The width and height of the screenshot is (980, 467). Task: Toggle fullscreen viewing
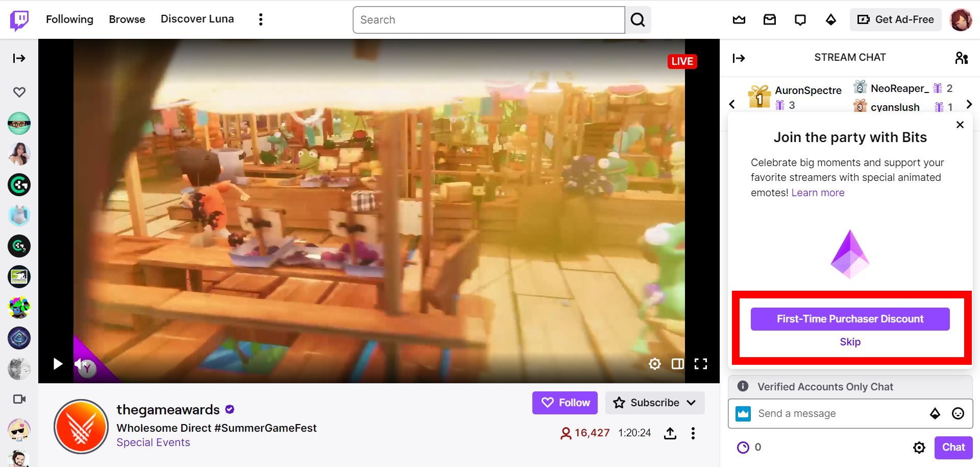pos(701,364)
